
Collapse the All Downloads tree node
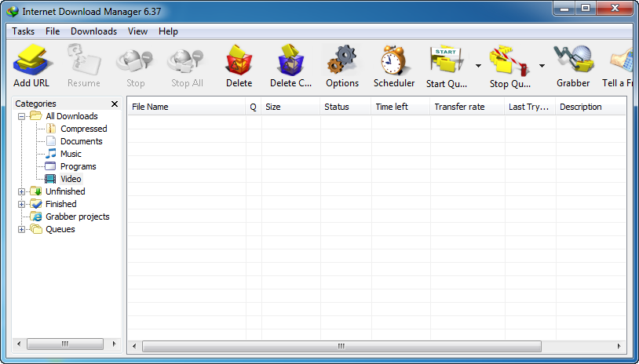point(22,116)
